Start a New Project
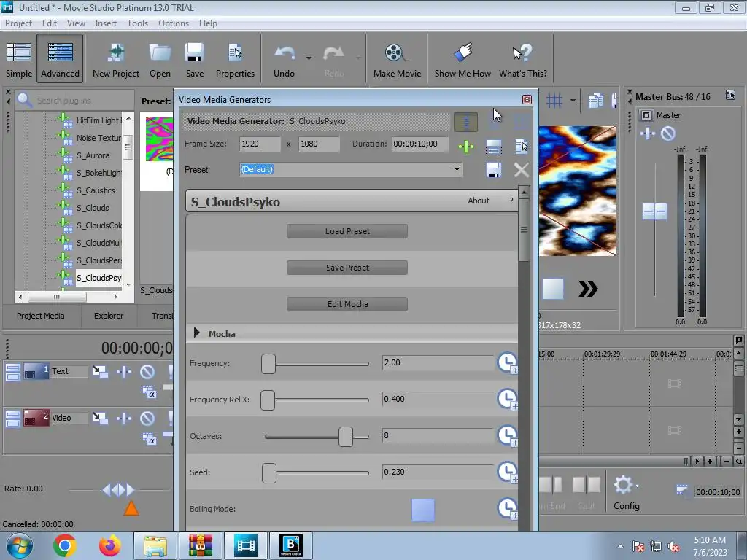747x560 pixels. (x=116, y=60)
